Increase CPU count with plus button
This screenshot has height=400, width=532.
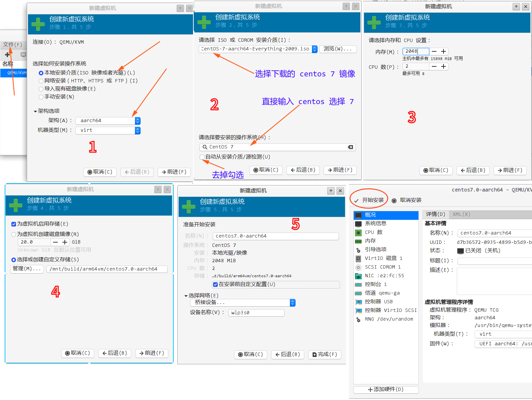point(444,66)
